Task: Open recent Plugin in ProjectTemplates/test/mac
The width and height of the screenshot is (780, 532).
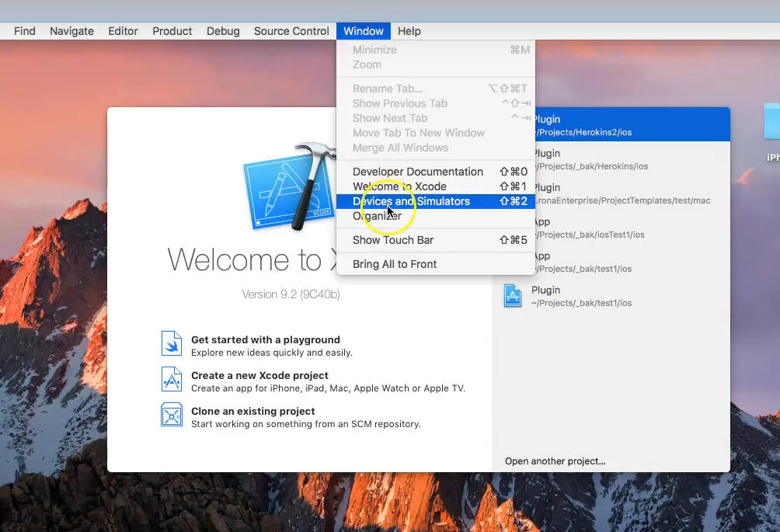Action: point(632,193)
